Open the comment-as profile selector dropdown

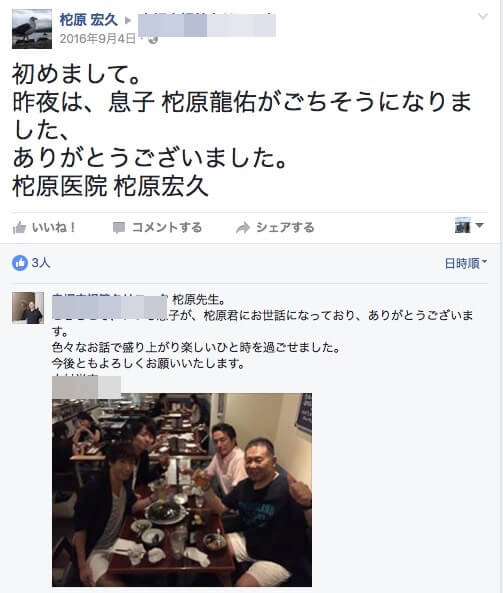(x=469, y=225)
